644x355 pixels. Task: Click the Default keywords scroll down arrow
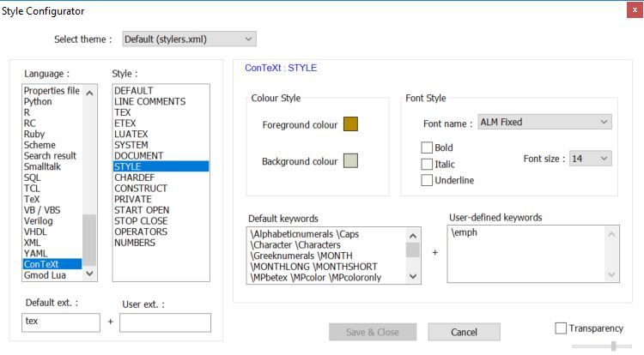pos(413,275)
